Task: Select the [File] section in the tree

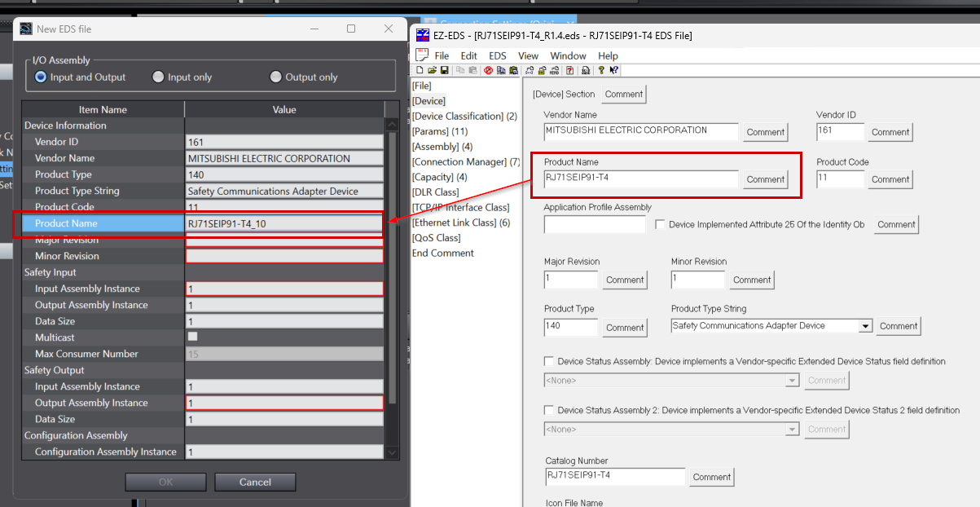Action: (x=421, y=86)
